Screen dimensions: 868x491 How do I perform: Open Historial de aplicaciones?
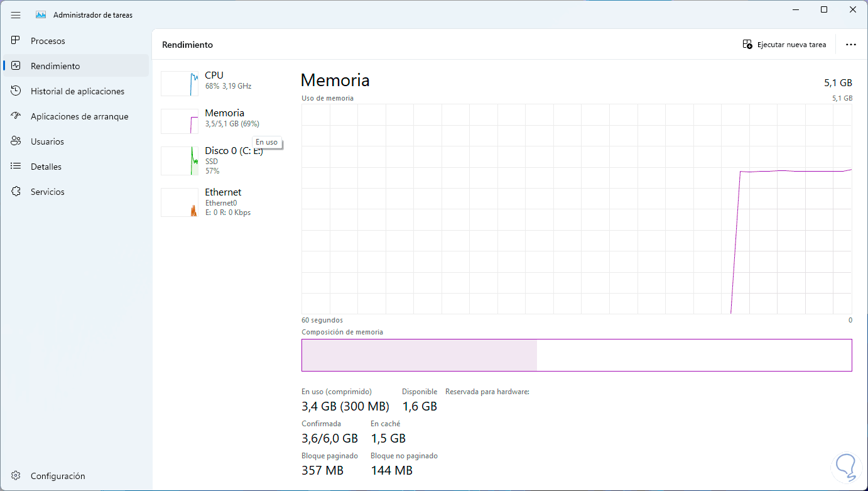(x=76, y=91)
